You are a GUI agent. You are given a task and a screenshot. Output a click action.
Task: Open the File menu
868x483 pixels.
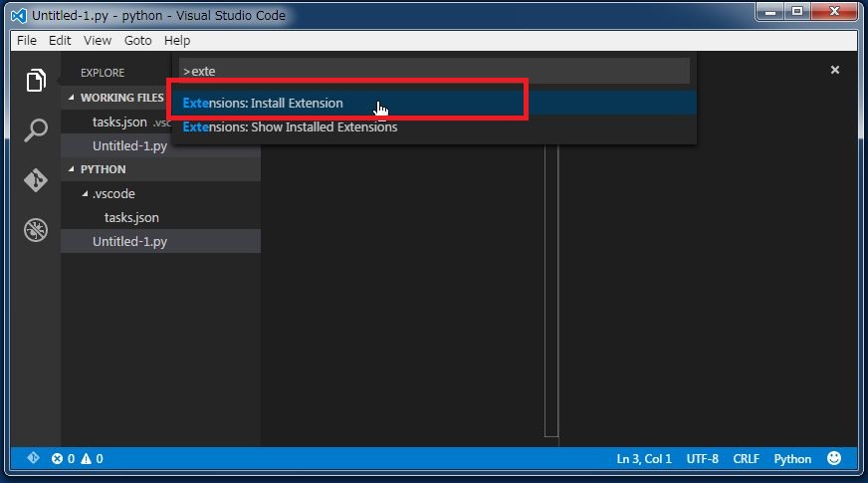click(27, 41)
